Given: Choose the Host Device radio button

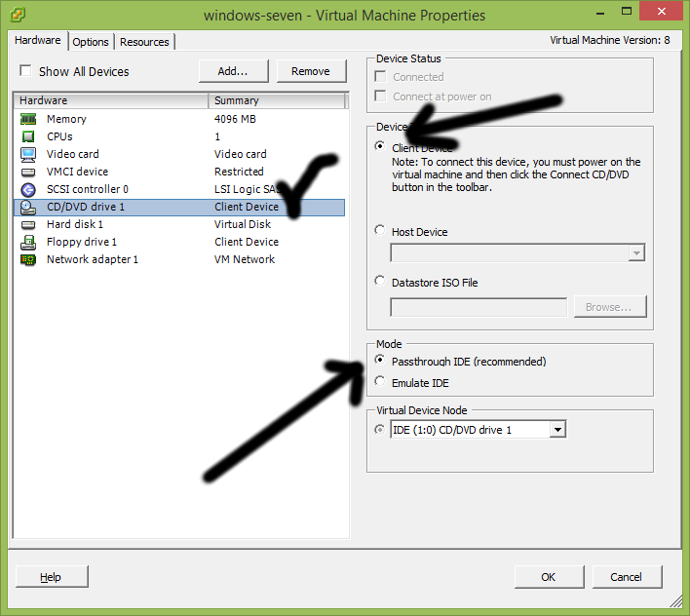Looking at the screenshot, I should coord(380,230).
